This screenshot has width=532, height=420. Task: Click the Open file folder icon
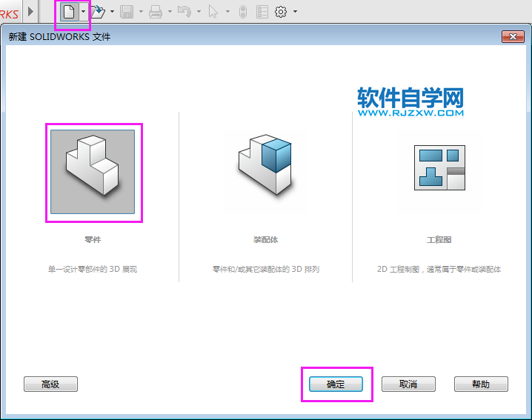tap(98, 12)
